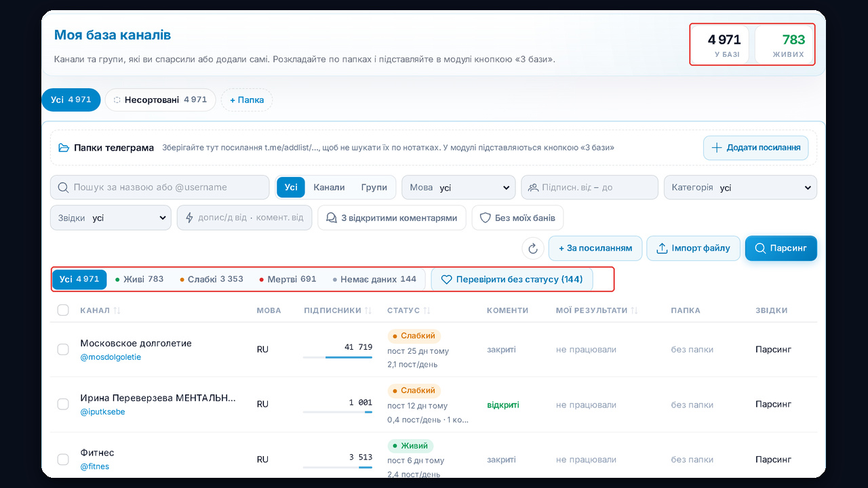Image resolution: width=868 pixels, height=488 pixels.
Task: Open the Звідки source dropdown
Action: [111, 218]
